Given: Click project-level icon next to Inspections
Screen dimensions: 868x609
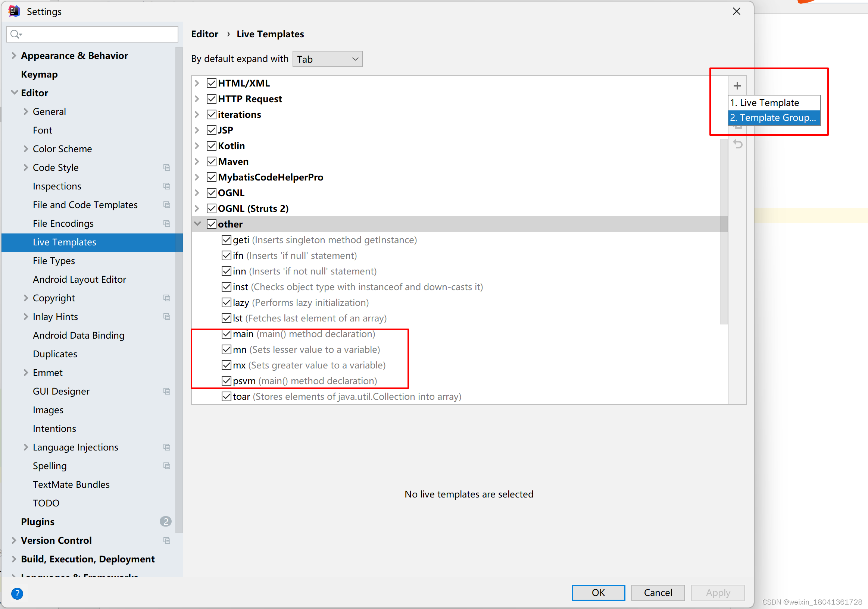Looking at the screenshot, I should [x=167, y=186].
